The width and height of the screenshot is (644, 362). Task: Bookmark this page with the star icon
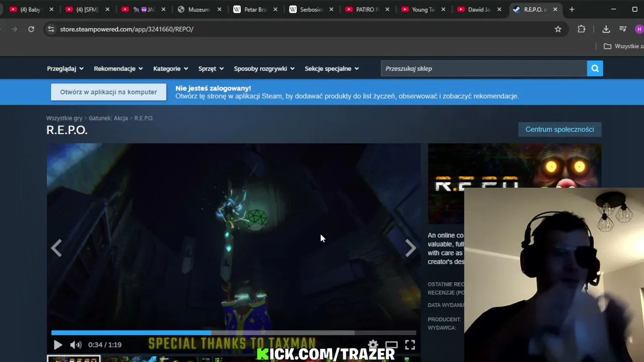click(x=558, y=29)
